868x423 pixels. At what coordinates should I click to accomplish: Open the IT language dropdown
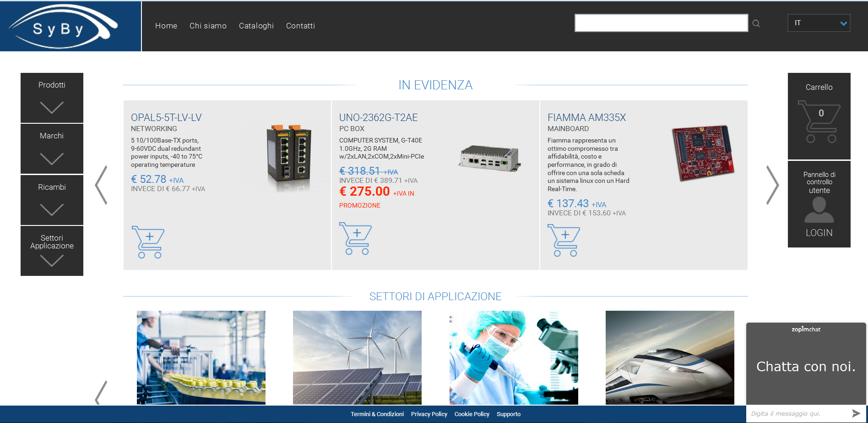tap(819, 23)
